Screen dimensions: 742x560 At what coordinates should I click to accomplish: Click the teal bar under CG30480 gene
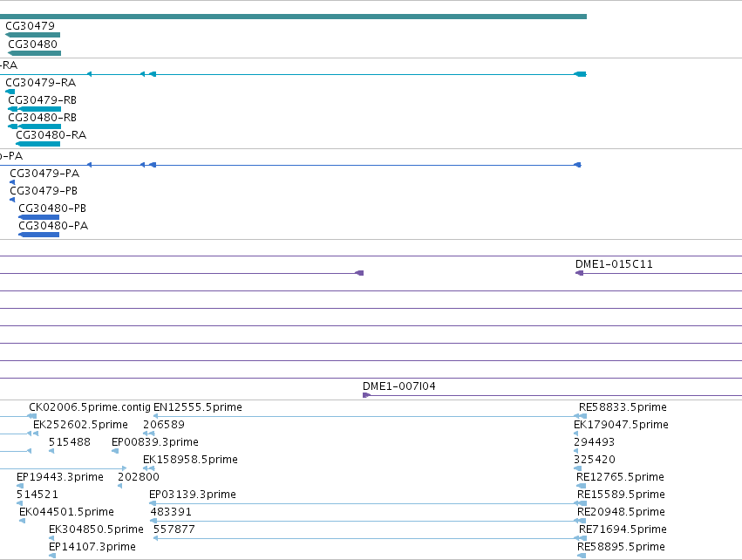coord(35,53)
